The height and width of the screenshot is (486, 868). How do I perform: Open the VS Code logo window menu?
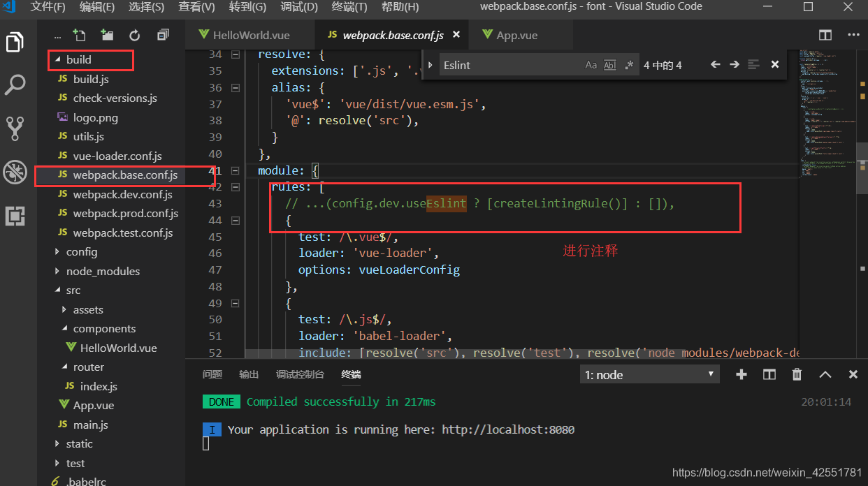coord(8,7)
